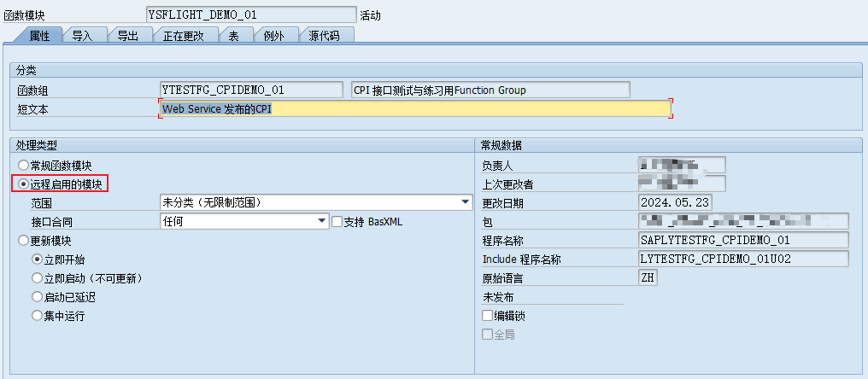Choose 启动已延迟 radio option
The width and height of the screenshot is (868, 379).
37,297
